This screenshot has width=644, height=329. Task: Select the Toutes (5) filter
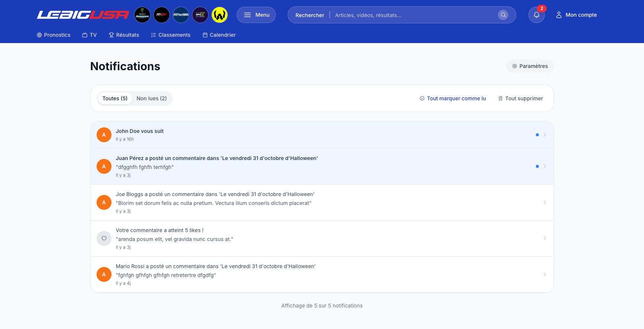pyautogui.click(x=115, y=98)
